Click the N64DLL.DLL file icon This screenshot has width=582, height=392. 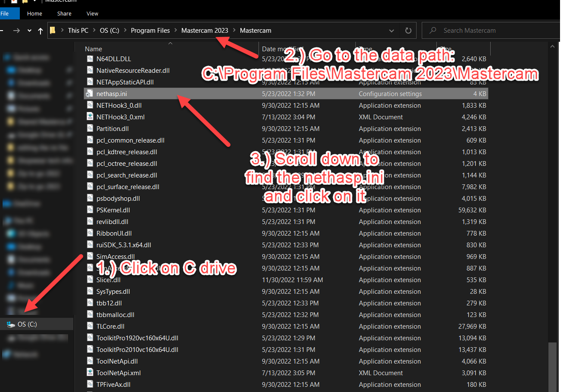(x=90, y=59)
